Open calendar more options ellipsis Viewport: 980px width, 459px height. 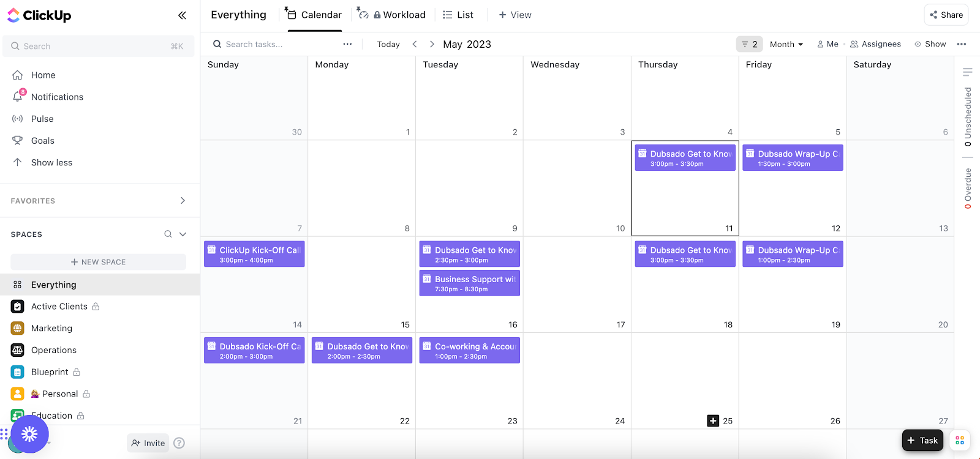pos(962,44)
